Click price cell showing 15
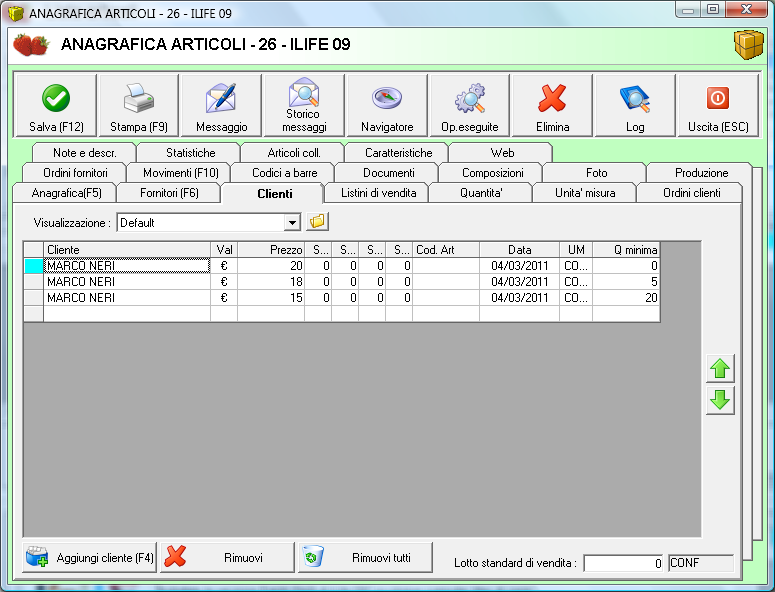 [271, 297]
